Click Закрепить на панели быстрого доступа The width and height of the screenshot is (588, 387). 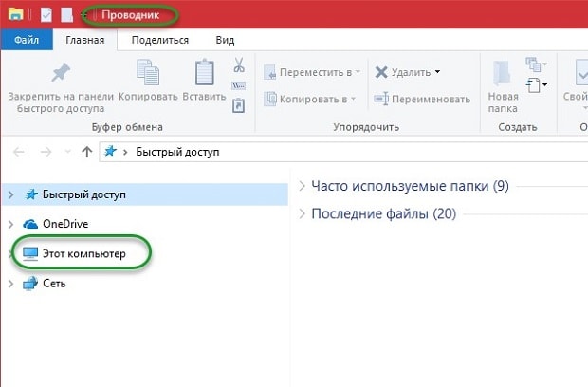tap(61, 88)
